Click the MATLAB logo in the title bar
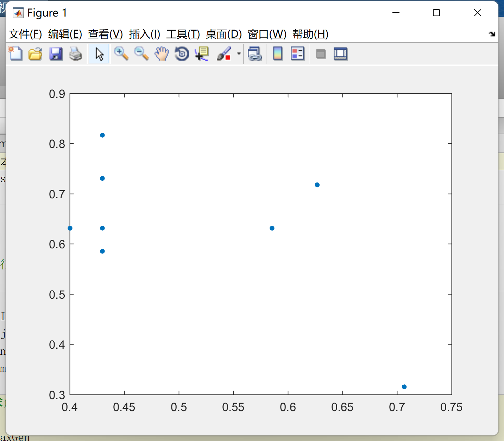The width and height of the screenshot is (504, 441). click(18, 13)
